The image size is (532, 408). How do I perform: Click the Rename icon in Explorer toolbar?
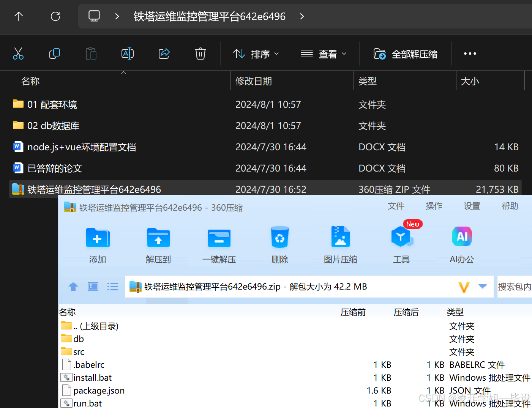128,54
